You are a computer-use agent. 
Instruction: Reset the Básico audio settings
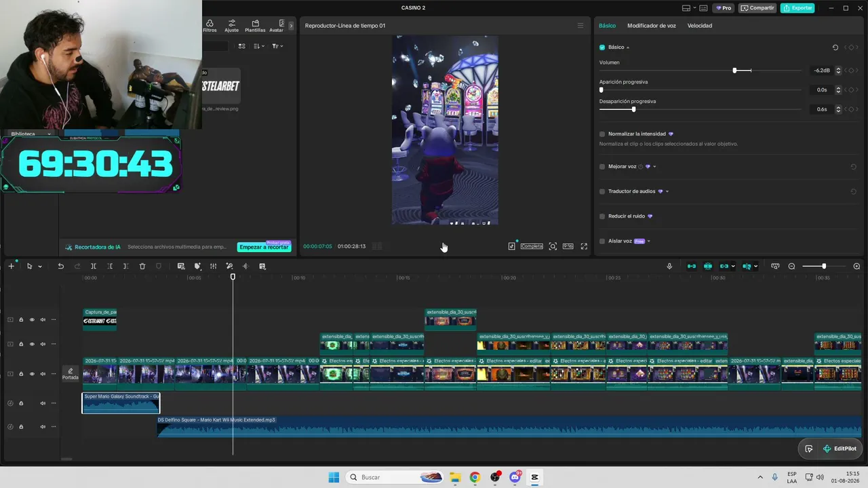coord(835,47)
